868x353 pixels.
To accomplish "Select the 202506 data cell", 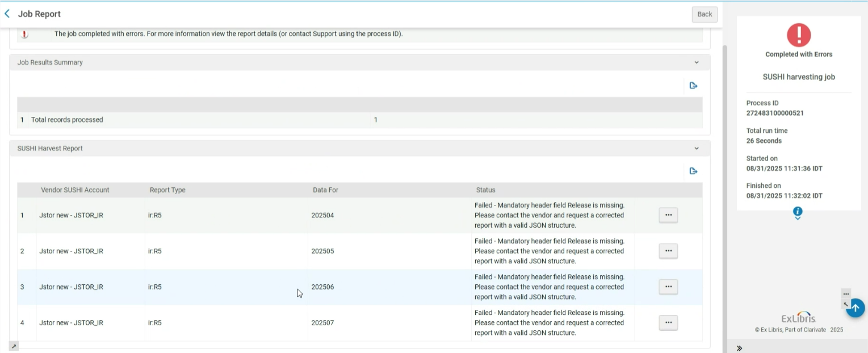I will point(322,287).
